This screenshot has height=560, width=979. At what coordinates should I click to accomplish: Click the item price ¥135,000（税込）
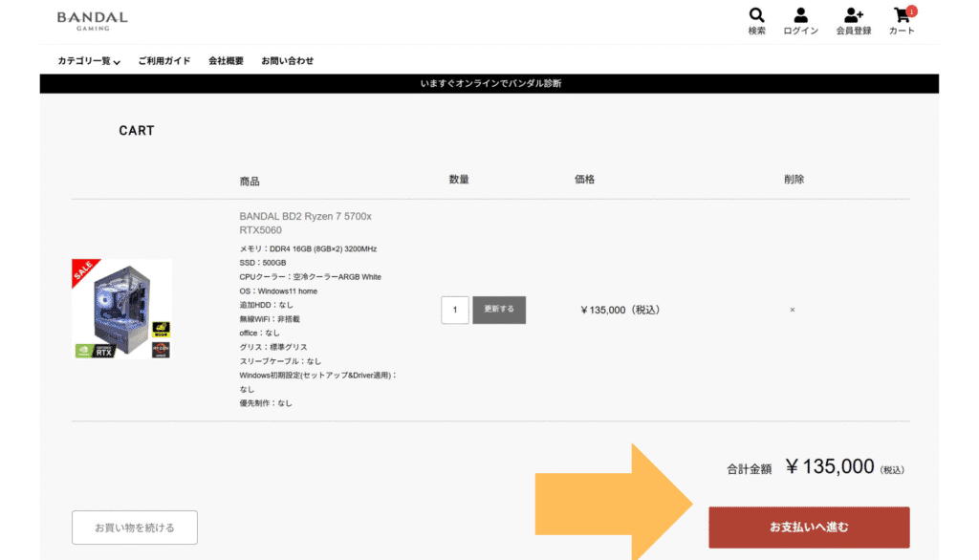tap(620, 310)
